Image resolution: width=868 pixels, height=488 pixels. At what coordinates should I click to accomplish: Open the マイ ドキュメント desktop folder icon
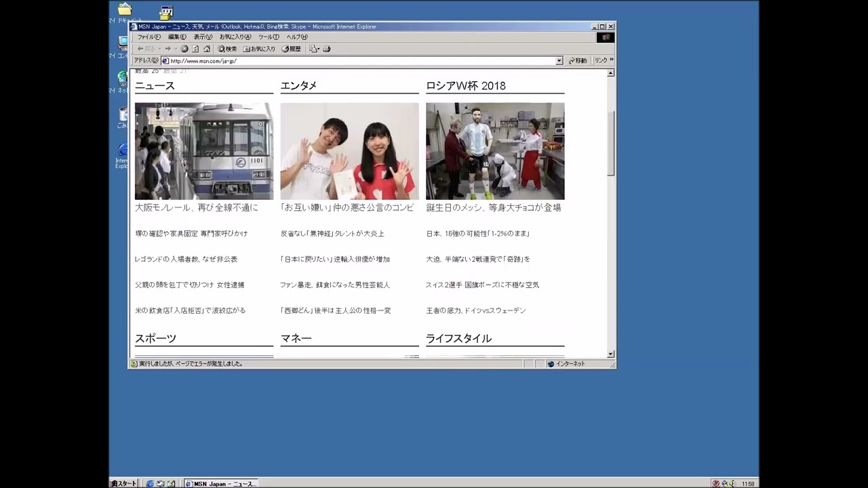pos(125,13)
